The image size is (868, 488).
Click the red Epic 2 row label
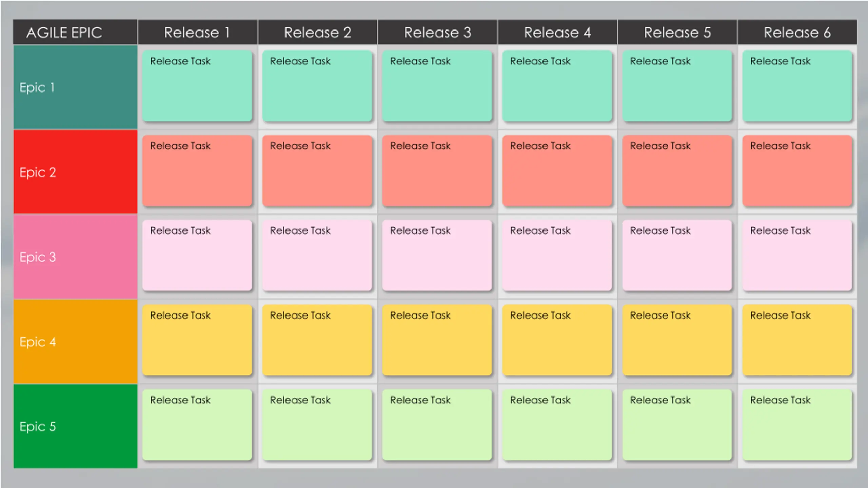(x=75, y=172)
